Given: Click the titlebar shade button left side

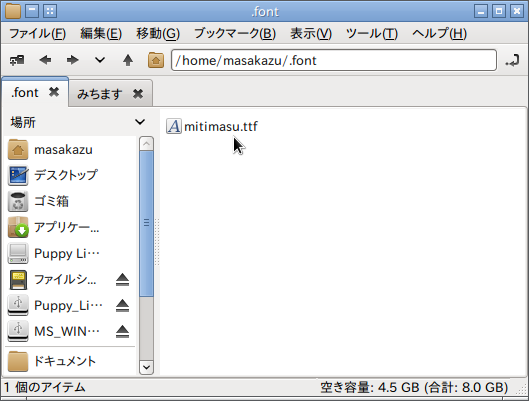Looking at the screenshot, I should pyautogui.click(x=32, y=11).
